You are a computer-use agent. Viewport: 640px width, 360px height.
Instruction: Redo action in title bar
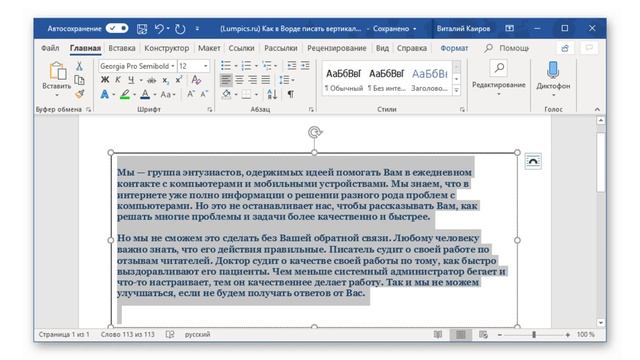point(180,29)
